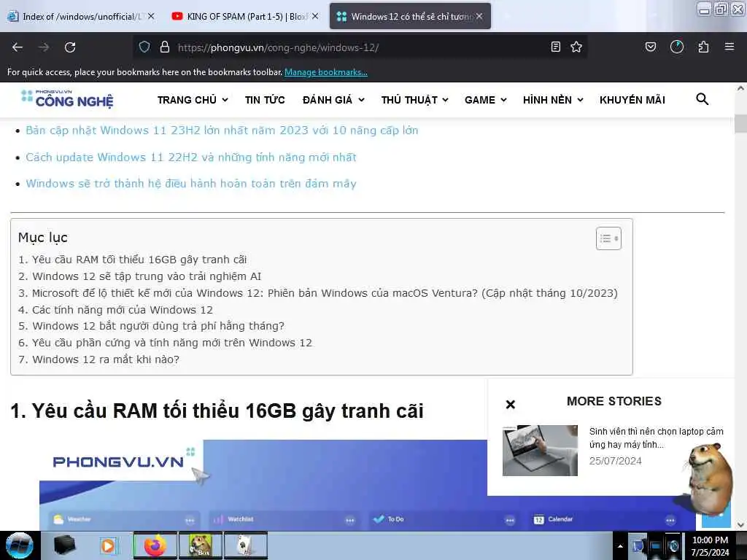Click the circular account toolbar icon
747x560 pixels.
(x=676, y=47)
